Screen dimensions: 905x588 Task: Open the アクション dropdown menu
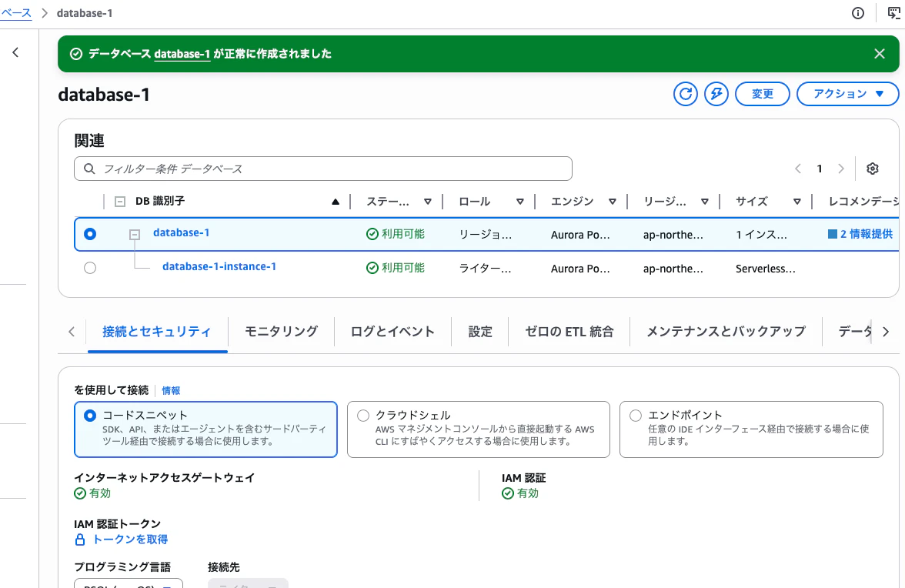click(848, 94)
